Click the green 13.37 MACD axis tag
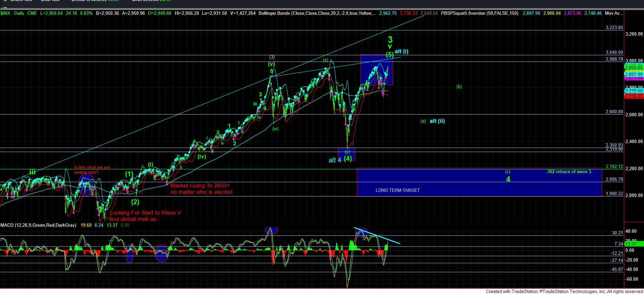 pos(634,244)
